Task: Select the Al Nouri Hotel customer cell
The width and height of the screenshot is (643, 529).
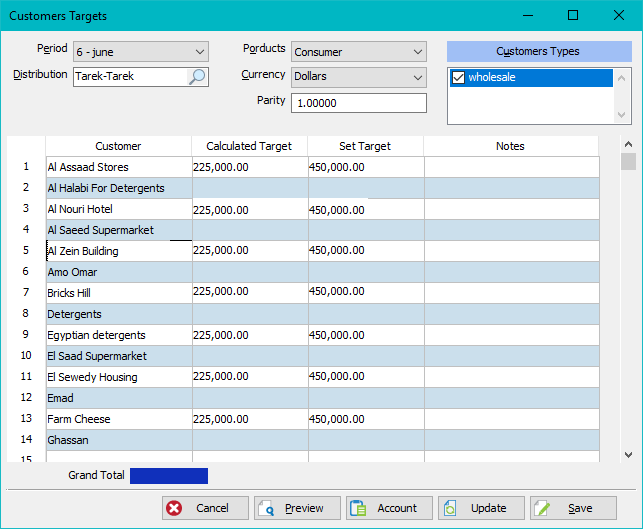Action: pyautogui.click(x=119, y=209)
